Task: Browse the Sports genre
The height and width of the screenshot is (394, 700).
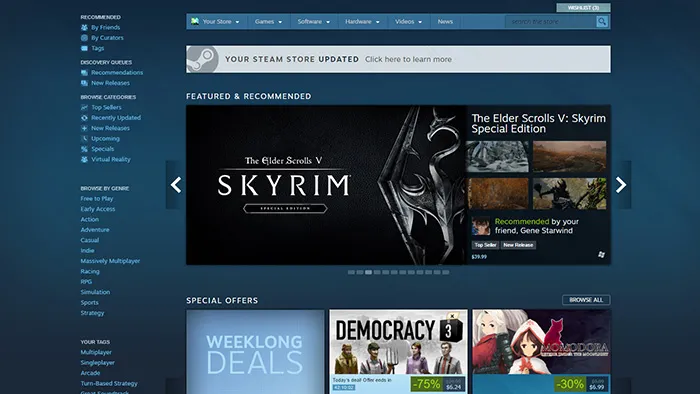Action: pyautogui.click(x=89, y=302)
